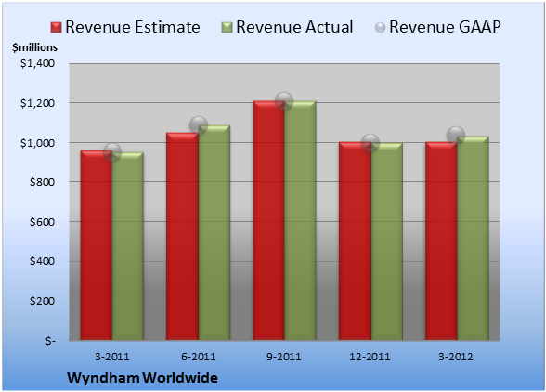546x392 pixels.
Task: Click the GAAP marker above 12-2011 bars
Action: [x=370, y=143]
